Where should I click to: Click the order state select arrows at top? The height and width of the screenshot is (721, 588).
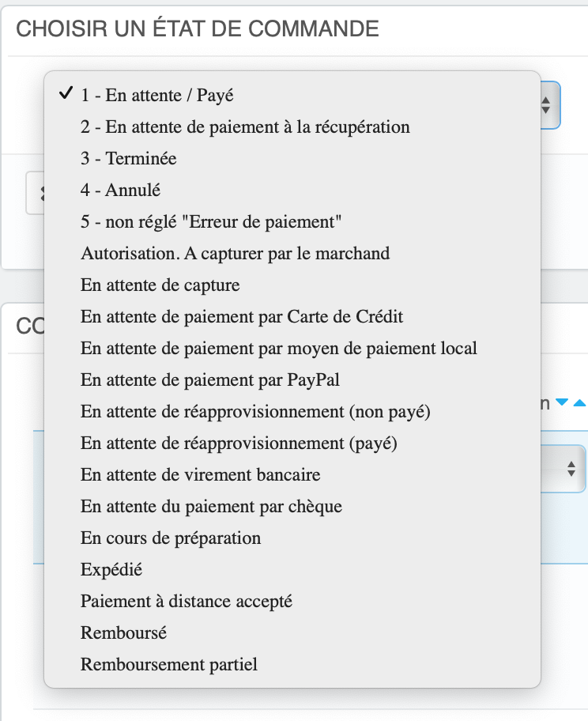[546, 105]
